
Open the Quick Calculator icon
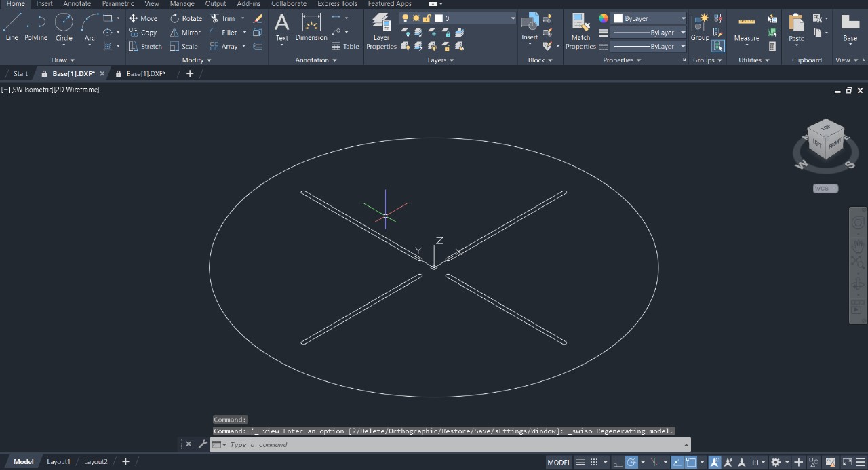(772, 47)
